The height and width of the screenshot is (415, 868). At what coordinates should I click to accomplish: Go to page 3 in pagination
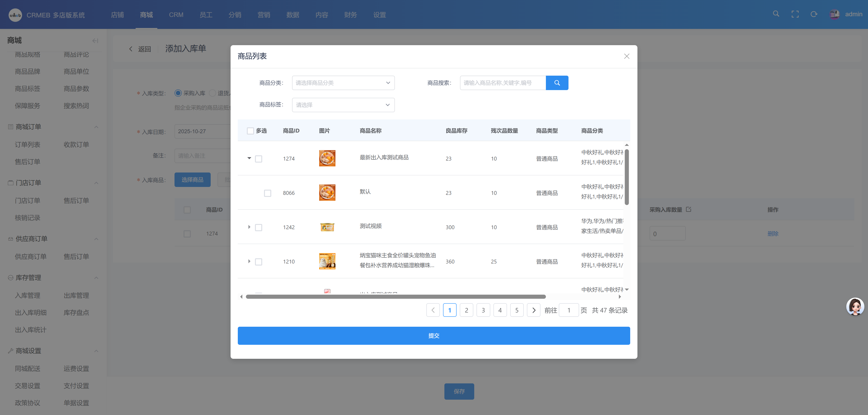483,310
